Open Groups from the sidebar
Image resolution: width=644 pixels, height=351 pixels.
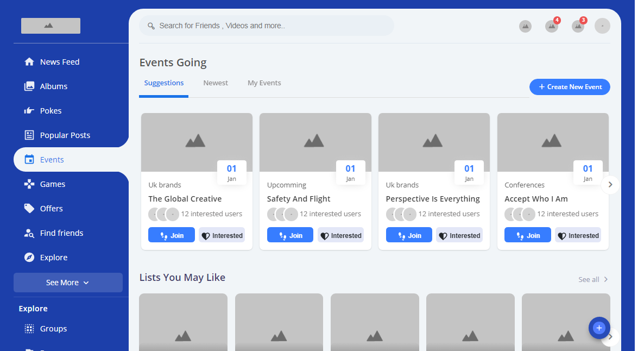[x=53, y=329]
